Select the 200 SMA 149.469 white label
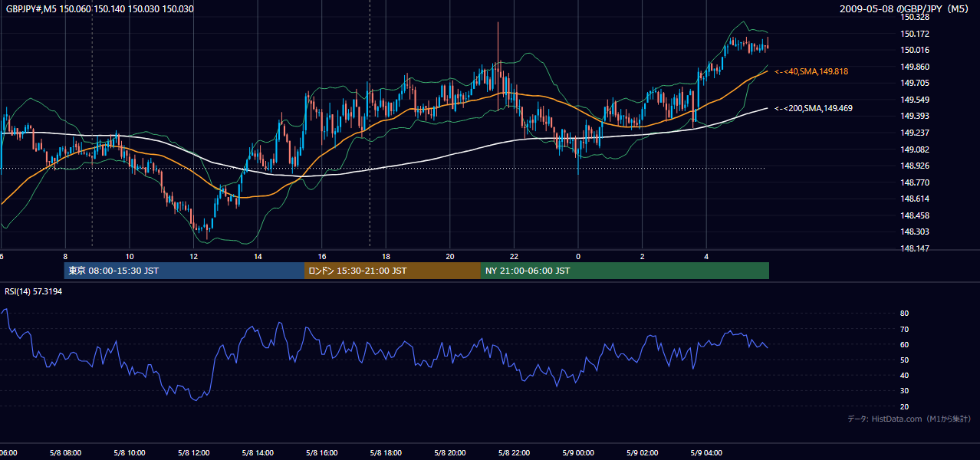Image resolution: width=980 pixels, height=460 pixels. pyautogui.click(x=813, y=109)
